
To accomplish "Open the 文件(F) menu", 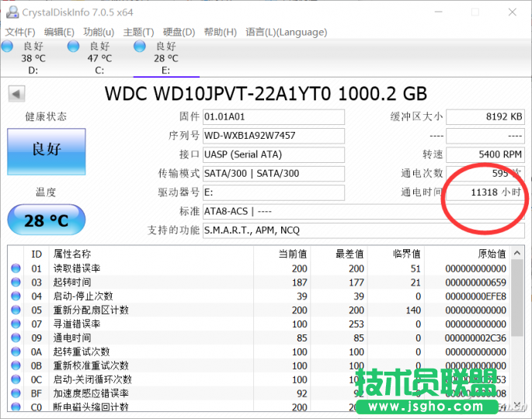I will click(x=20, y=32).
